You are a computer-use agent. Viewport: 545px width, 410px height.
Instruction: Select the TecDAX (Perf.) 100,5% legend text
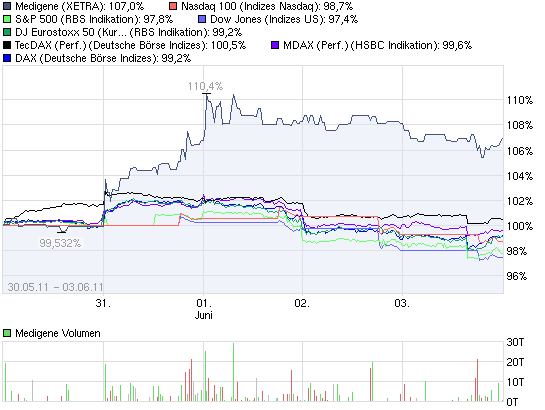tap(130, 45)
